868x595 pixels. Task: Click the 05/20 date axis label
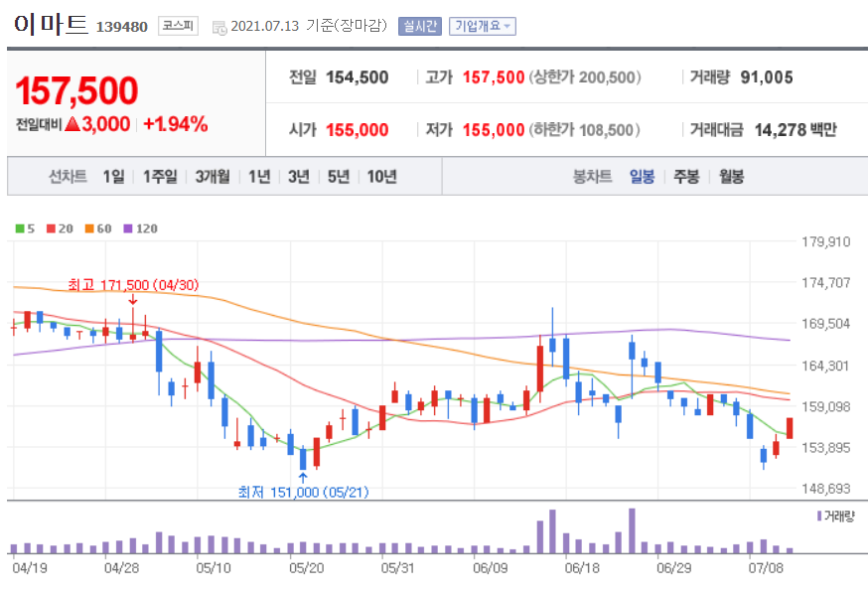(307, 568)
